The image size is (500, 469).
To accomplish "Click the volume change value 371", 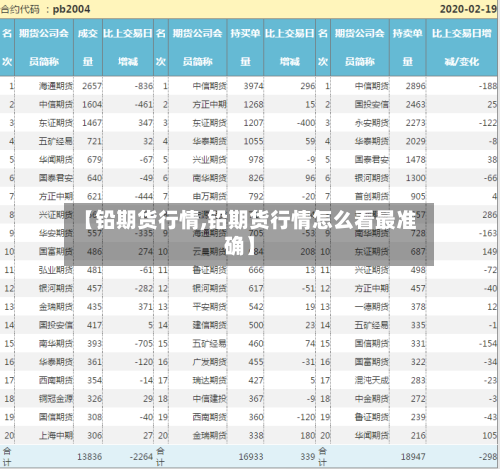I will [146, 307].
